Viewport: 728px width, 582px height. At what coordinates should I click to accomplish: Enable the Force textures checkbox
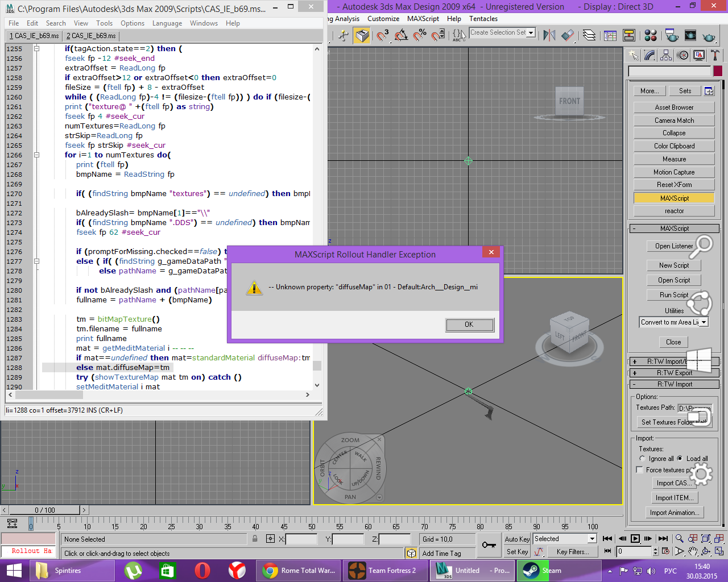(x=640, y=470)
